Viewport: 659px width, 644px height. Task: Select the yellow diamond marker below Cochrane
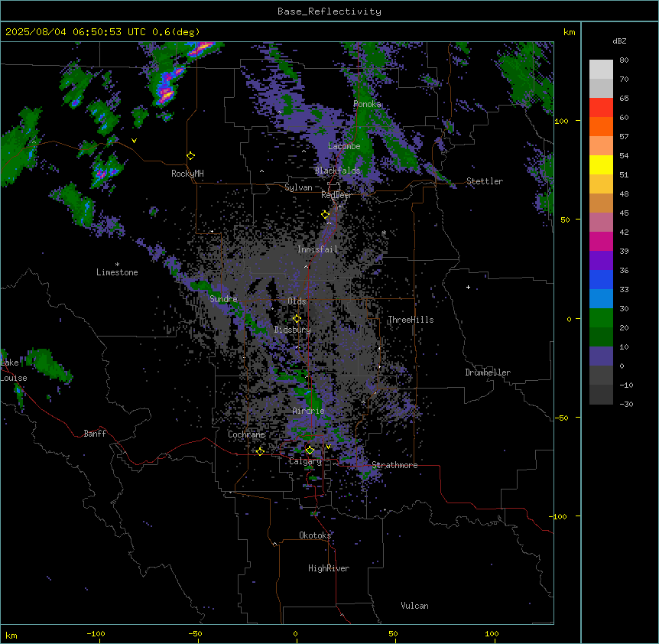pos(260,451)
